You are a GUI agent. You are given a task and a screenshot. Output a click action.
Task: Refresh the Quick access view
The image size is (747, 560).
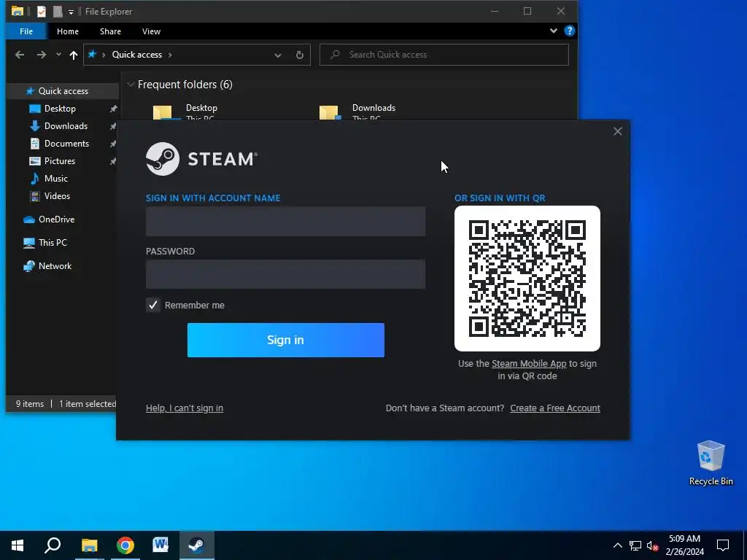pos(300,55)
